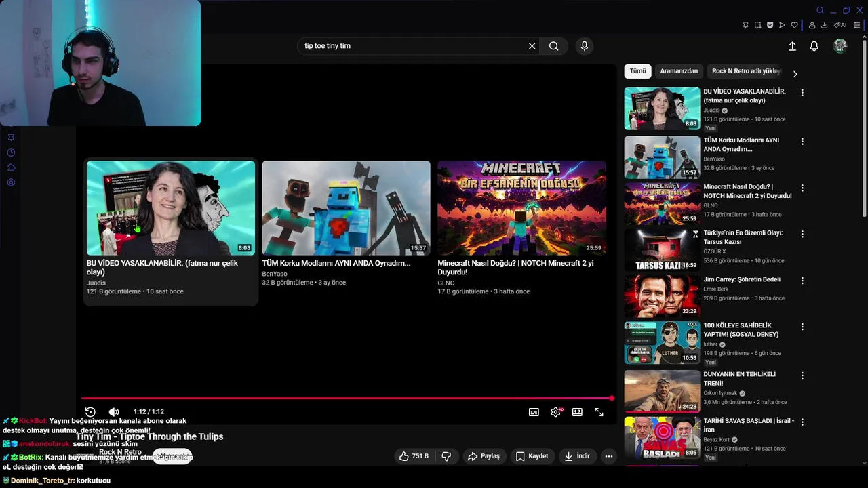Viewport: 868px width, 488px height.
Task: Open options for DÜNYANIN EN TEHLİKELİ TRENİ
Action: click(802, 375)
